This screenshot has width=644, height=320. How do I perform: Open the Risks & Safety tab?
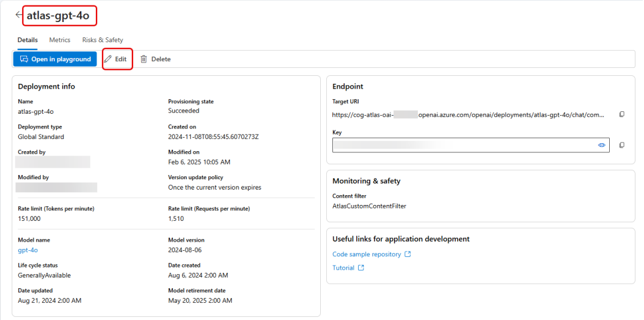(103, 40)
